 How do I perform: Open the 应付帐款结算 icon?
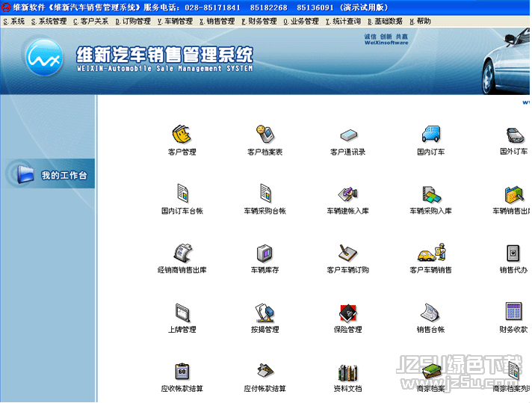click(x=265, y=371)
